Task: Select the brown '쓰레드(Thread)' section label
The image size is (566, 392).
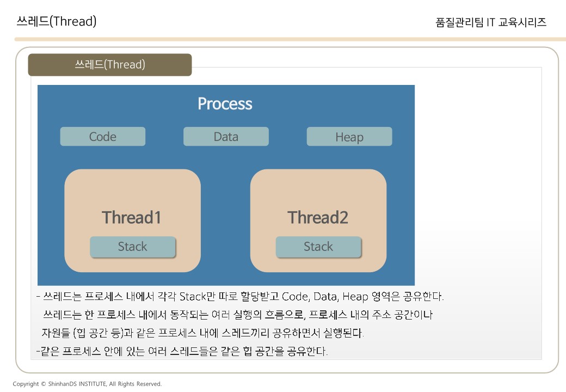Action: point(110,65)
